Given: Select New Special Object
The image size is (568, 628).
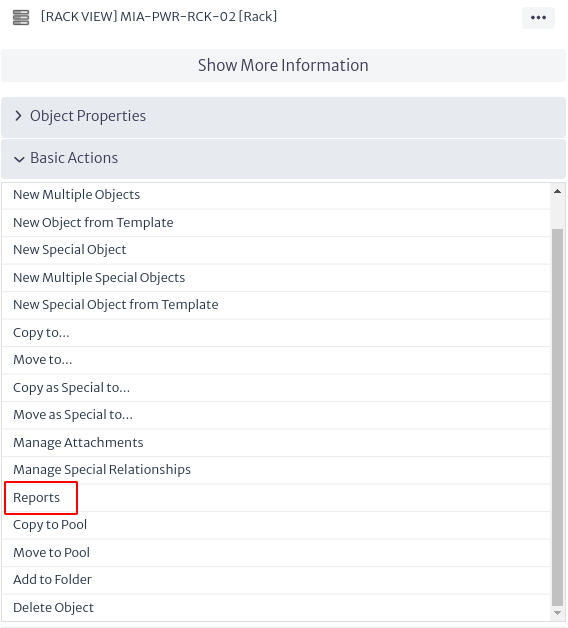Looking at the screenshot, I should [x=276, y=250].
